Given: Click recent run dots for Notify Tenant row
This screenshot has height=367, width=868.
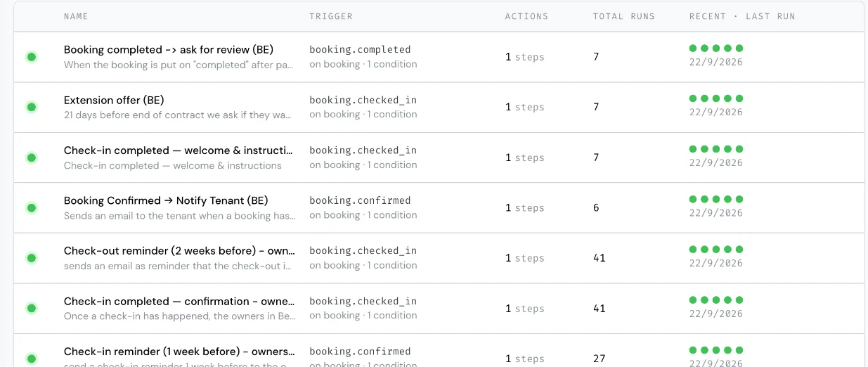Looking at the screenshot, I should (716, 199).
